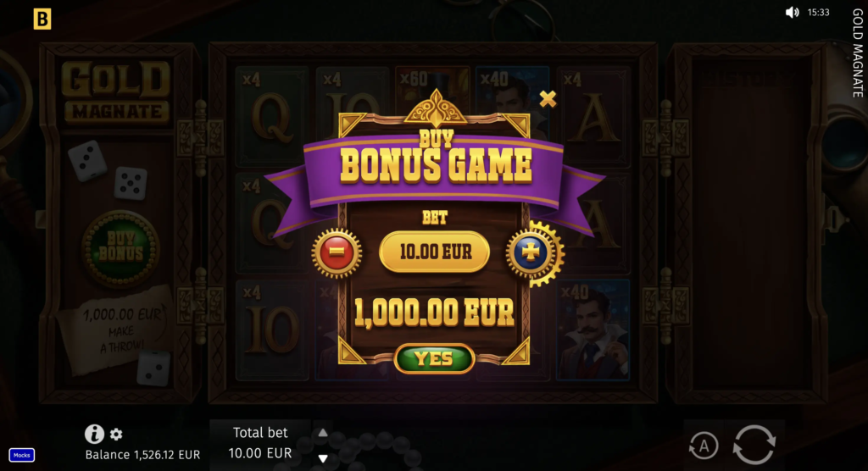Select the 10.00 EUR bet amount field
The image size is (868, 471).
click(435, 252)
